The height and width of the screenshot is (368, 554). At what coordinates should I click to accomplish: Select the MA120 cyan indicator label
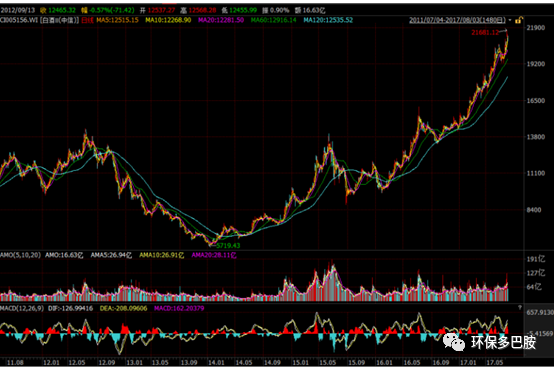328,20
